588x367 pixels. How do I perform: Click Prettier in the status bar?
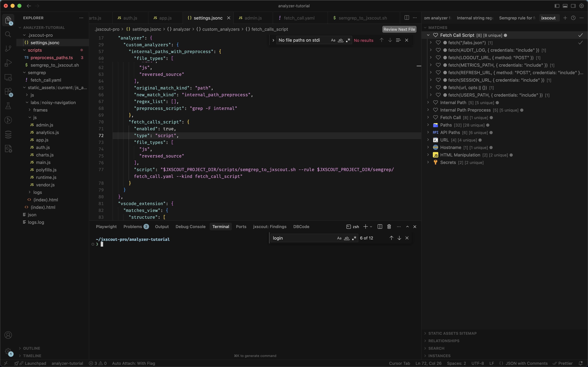pyautogui.click(x=563, y=363)
